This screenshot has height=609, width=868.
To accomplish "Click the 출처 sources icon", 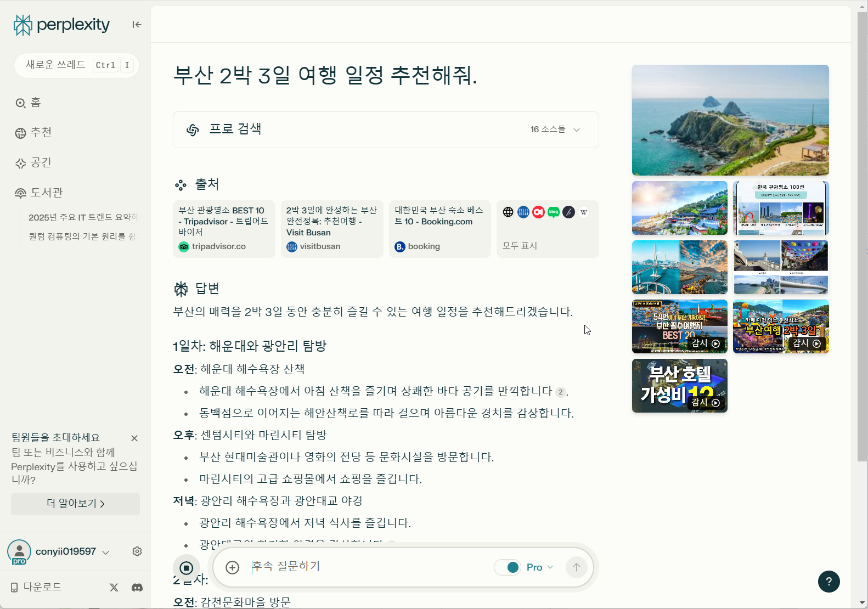I will (x=181, y=185).
